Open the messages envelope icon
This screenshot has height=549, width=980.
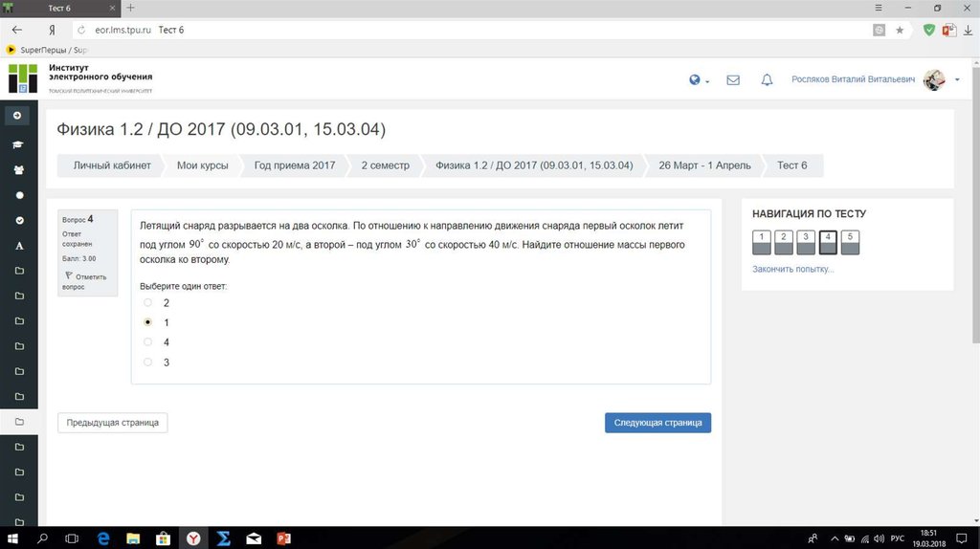[733, 80]
